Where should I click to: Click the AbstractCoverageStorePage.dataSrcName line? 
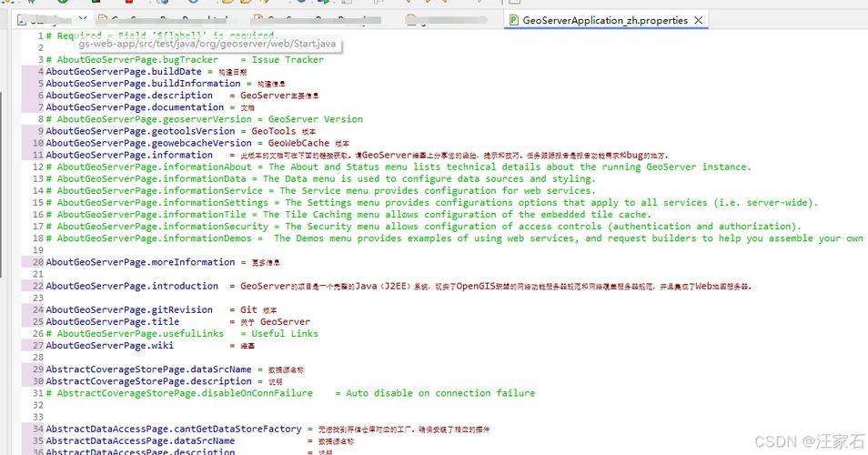click(x=175, y=369)
